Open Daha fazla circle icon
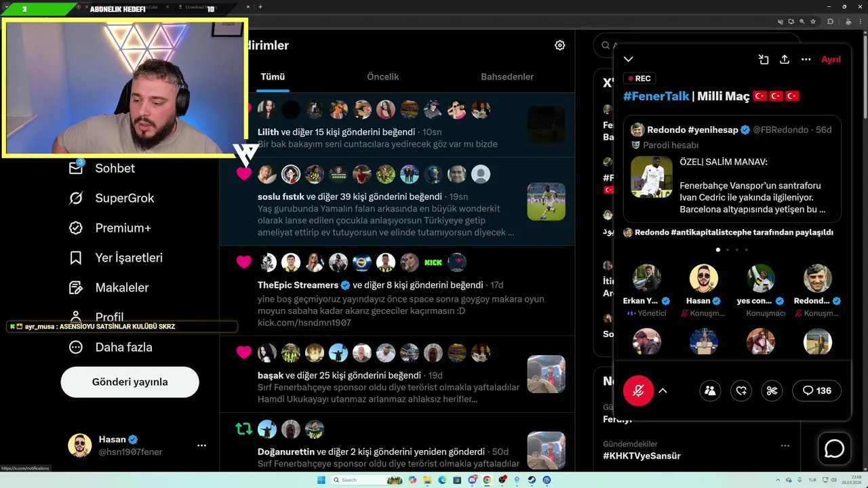 (x=76, y=347)
